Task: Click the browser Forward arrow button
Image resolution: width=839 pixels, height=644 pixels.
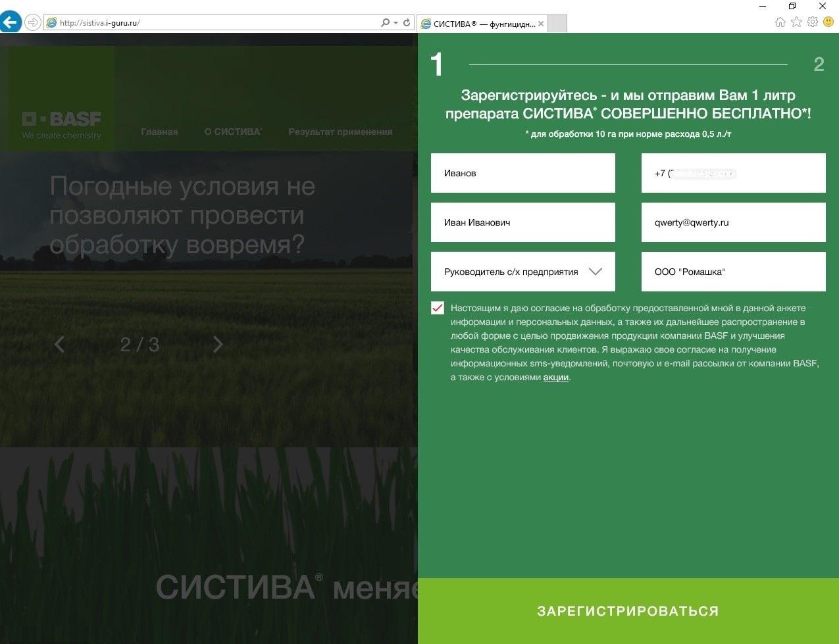Action: [x=32, y=22]
